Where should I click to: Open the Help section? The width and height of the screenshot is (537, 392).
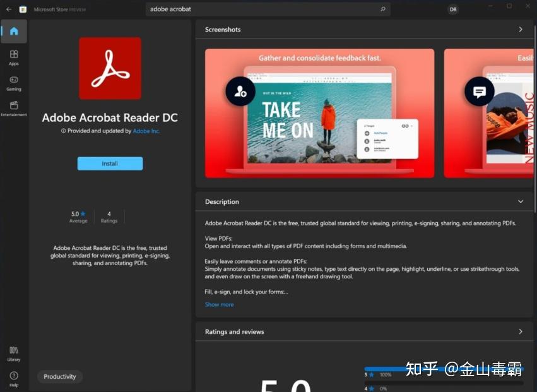point(14,379)
